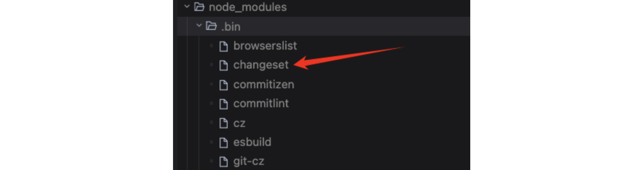Select the git-cz file name

tap(249, 161)
